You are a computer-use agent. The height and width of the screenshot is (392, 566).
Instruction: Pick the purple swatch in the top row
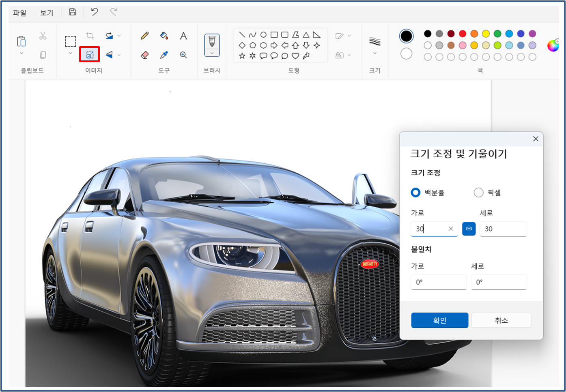532,34
